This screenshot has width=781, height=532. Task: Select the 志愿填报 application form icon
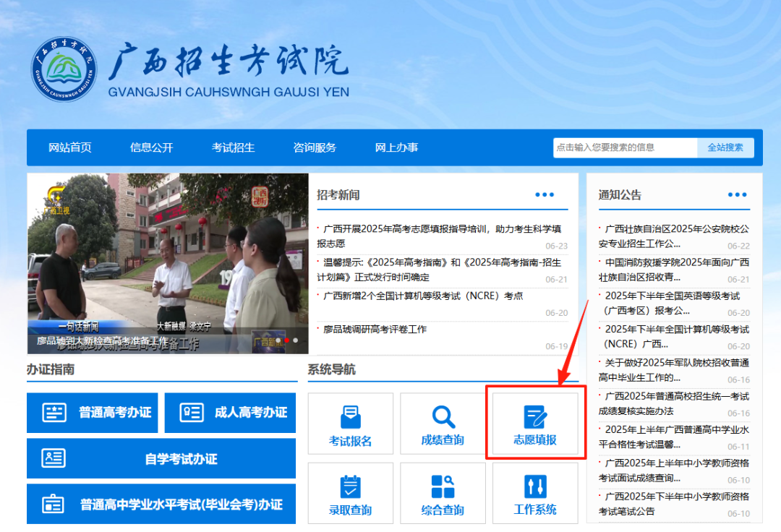point(535,417)
